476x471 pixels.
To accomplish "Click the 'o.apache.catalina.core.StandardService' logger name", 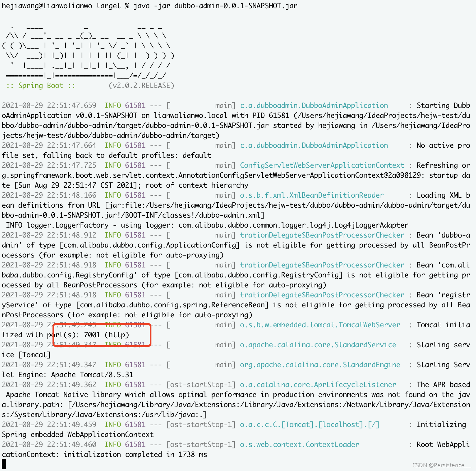I will pos(318,345).
